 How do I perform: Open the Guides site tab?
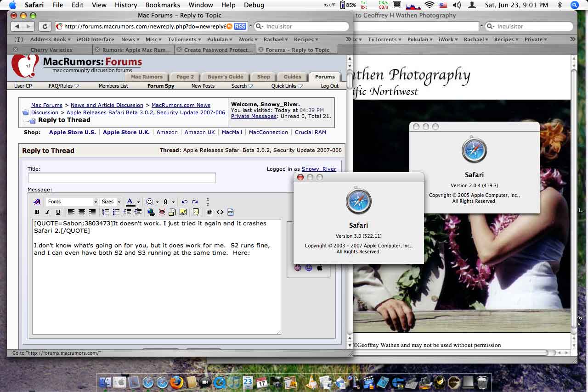pos(293,77)
